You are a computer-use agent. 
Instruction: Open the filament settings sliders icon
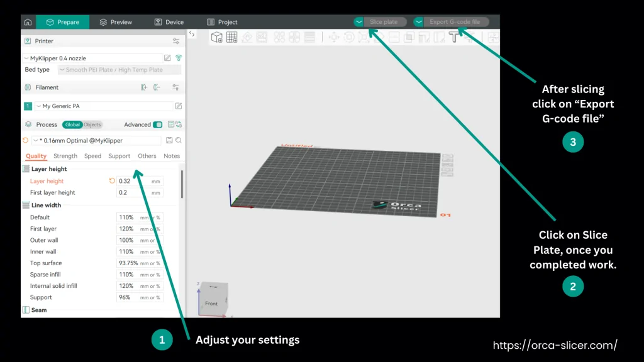(x=175, y=87)
